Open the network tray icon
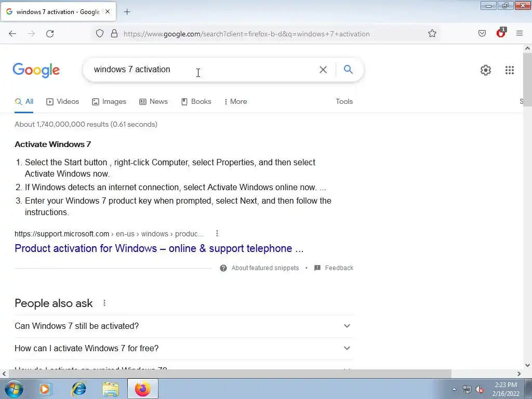The image size is (532, 399). point(467,390)
